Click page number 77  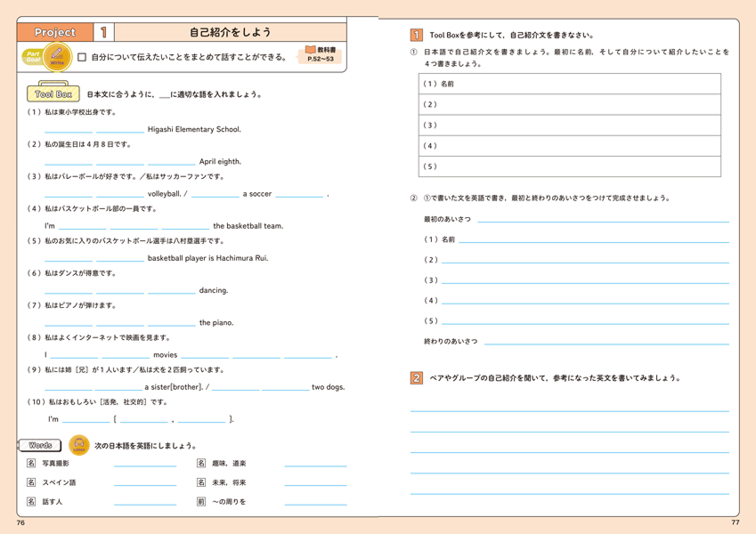(x=735, y=522)
